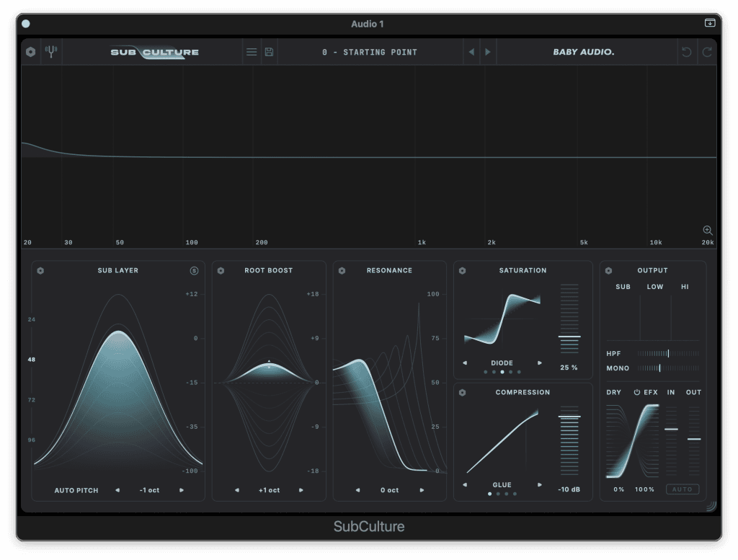Image resolution: width=738 pixels, height=560 pixels.
Task: Click the compression ratio line graph
Action: [x=502, y=441]
